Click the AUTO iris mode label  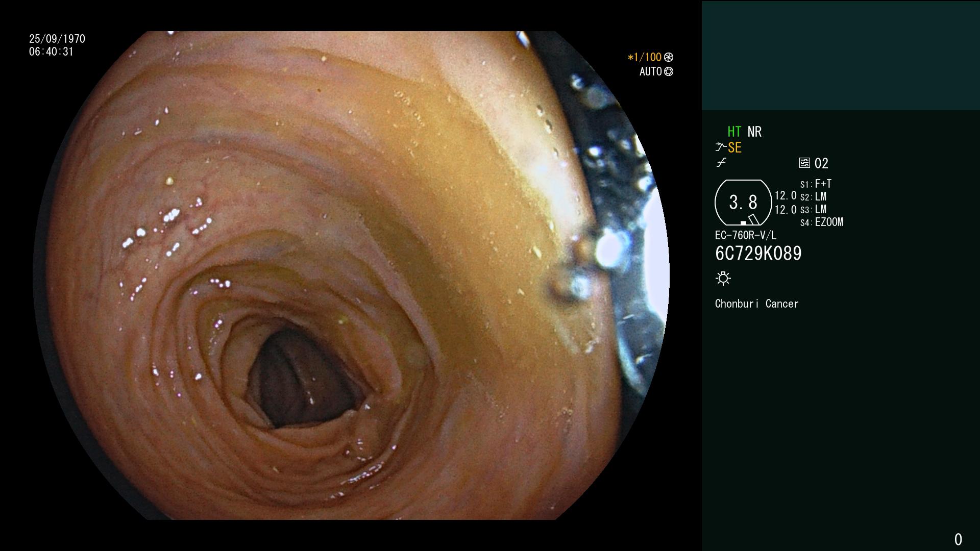pyautogui.click(x=651, y=71)
